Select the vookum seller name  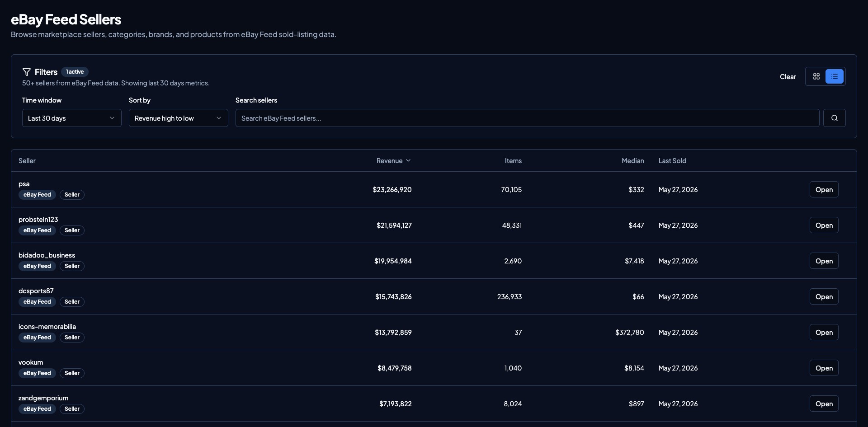pos(31,362)
